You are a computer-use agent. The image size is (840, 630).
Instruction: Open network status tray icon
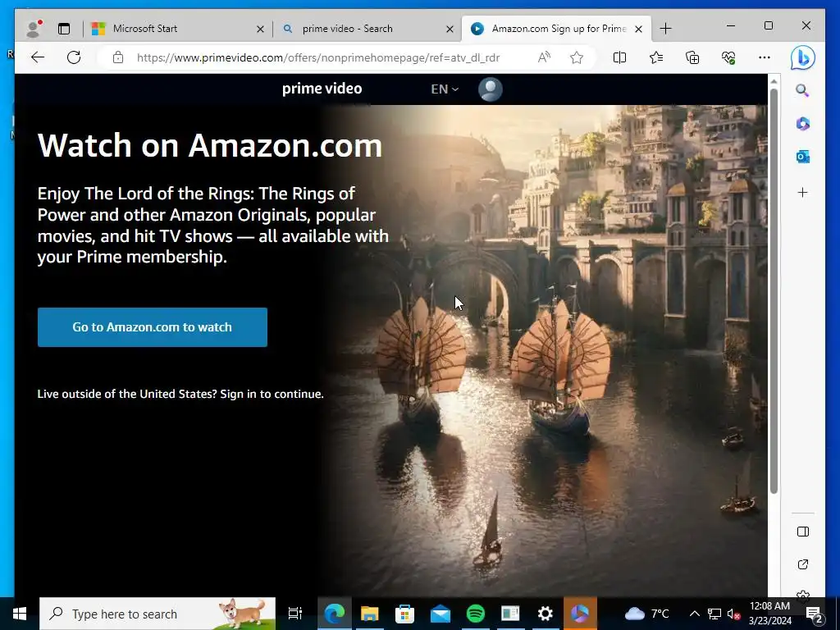714,614
